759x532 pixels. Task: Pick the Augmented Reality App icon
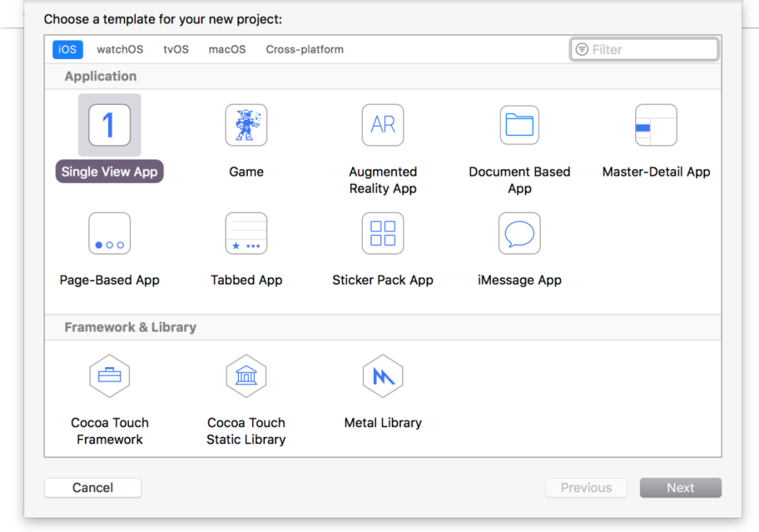(x=383, y=125)
